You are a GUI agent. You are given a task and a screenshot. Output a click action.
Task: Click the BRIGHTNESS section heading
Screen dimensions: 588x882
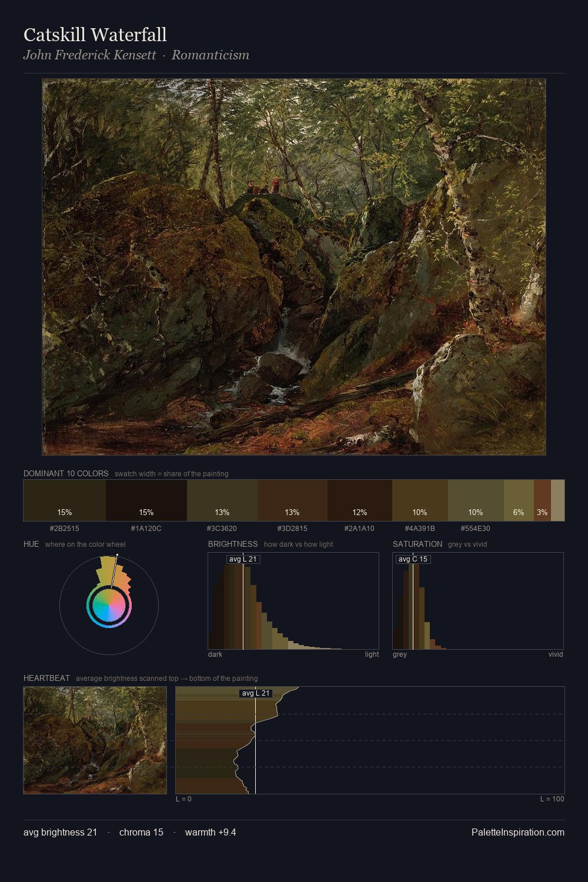(x=233, y=544)
